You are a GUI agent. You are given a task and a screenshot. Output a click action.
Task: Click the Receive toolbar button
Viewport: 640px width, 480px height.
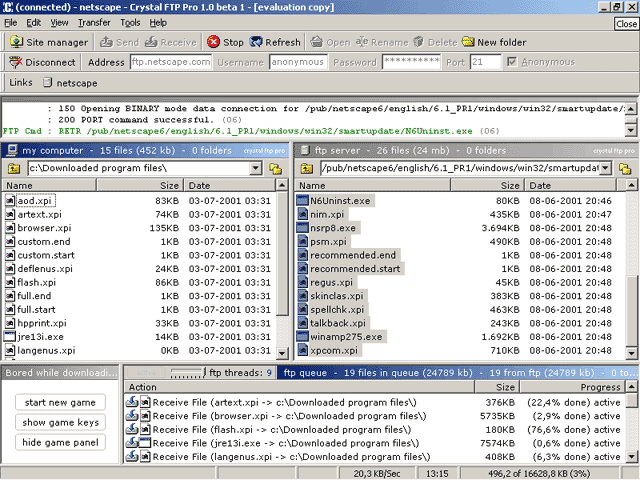171,42
